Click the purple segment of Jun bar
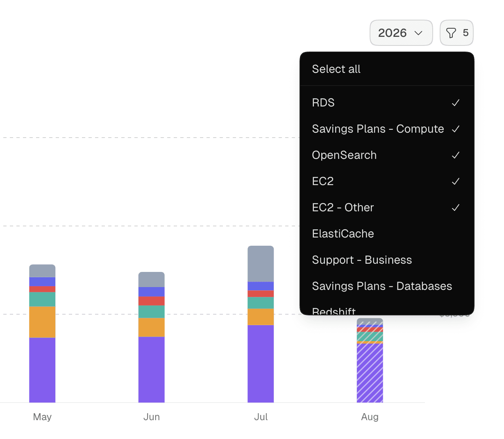The image size is (504, 439). pos(152,370)
